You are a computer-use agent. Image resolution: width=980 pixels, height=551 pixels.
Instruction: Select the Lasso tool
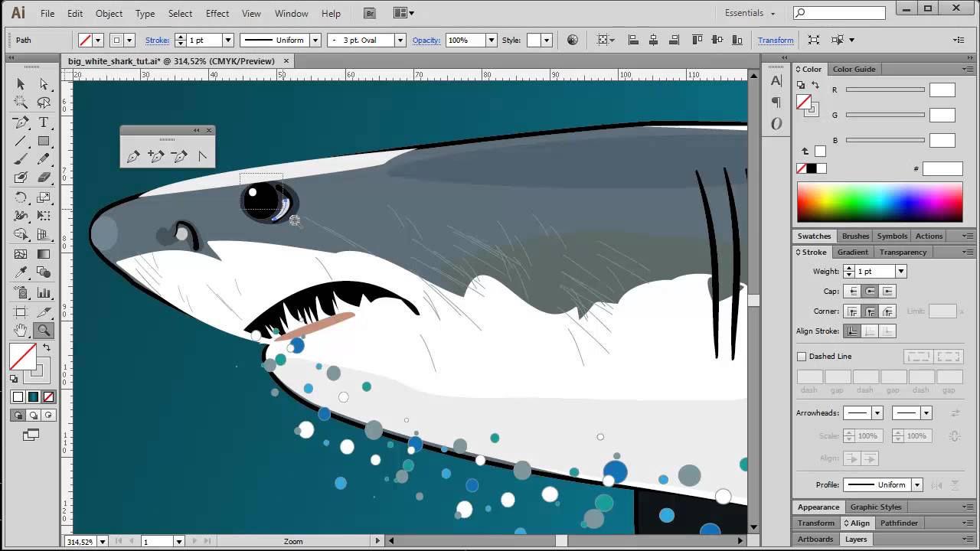point(44,103)
